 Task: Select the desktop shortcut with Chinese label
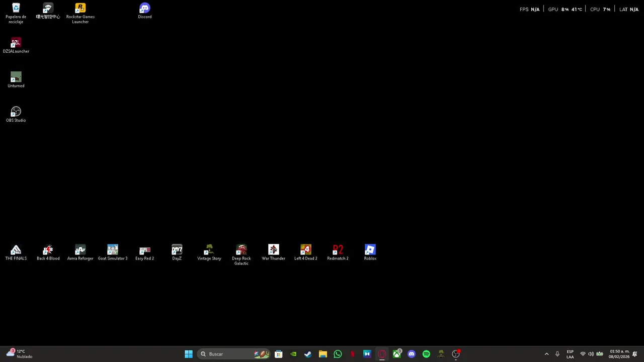[x=48, y=11]
